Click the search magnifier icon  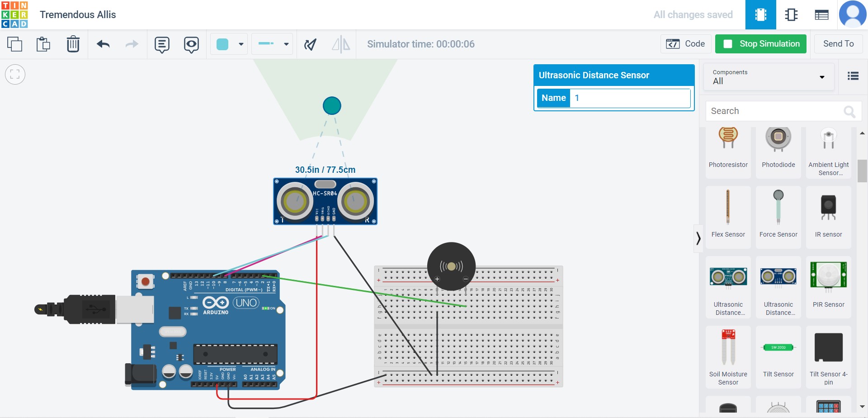click(849, 111)
